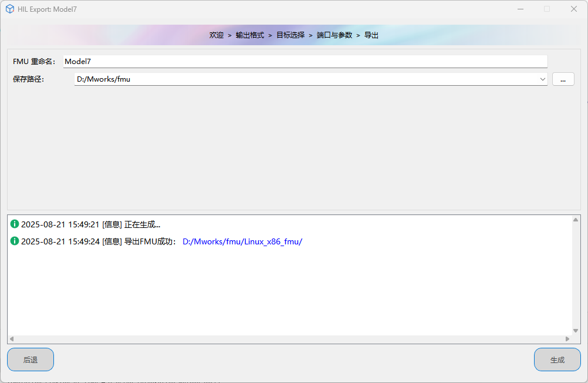Viewport: 588px width, 383px height.
Task: Click the 保存路径 label
Action: (29, 79)
